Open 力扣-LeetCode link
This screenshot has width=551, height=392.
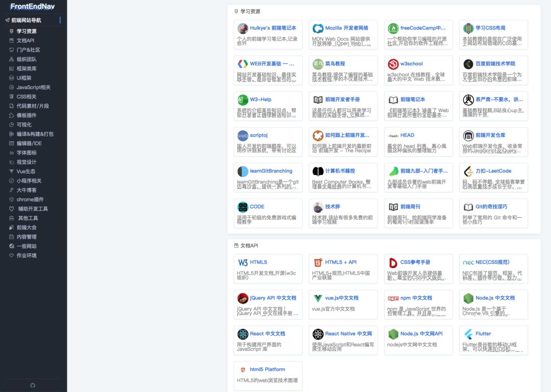point(493,171)
